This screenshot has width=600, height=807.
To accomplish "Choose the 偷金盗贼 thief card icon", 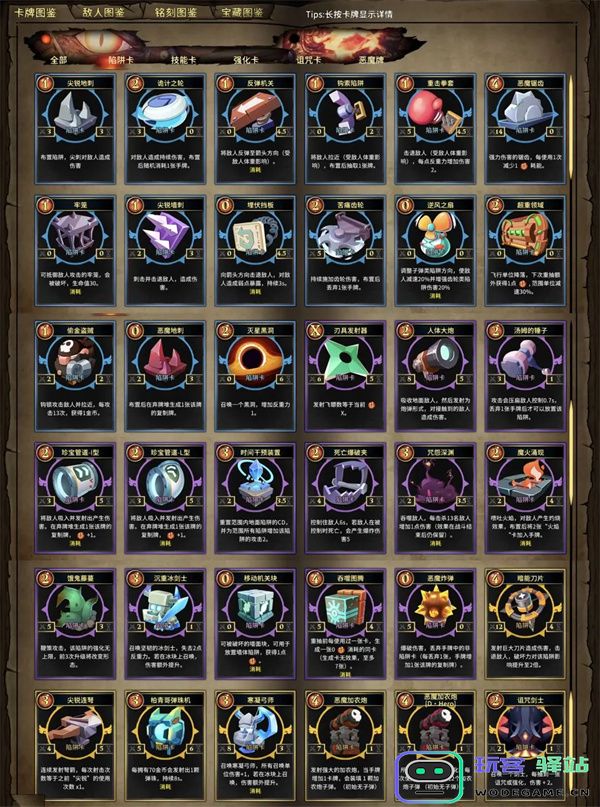I will (75, 358).
